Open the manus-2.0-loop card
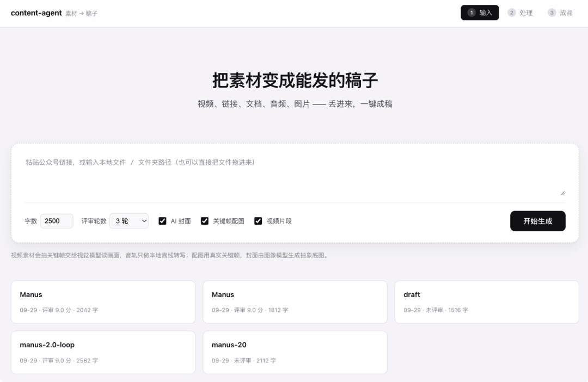Viewport: 588px width, 382px height. (103, 353)
